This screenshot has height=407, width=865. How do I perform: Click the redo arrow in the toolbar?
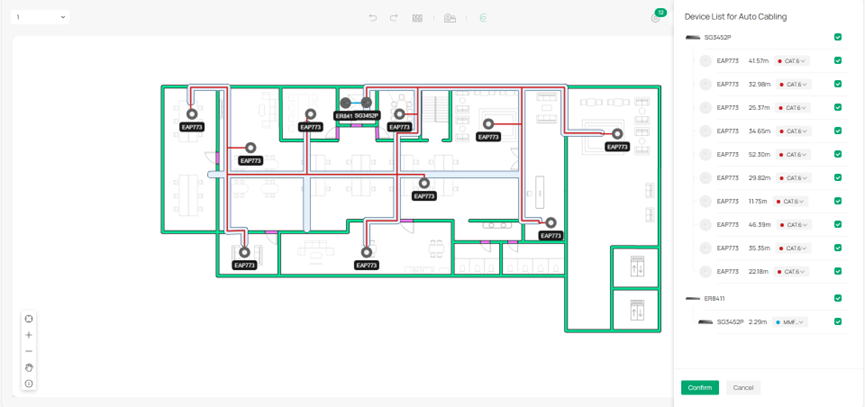pos(394,18)
